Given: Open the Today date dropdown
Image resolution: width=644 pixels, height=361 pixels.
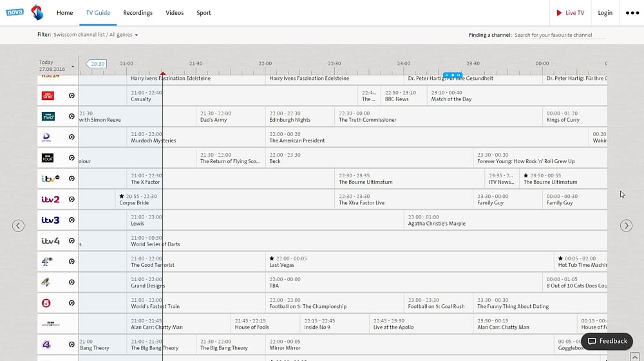Looking at the screenshot, I should tap(57, 66).
